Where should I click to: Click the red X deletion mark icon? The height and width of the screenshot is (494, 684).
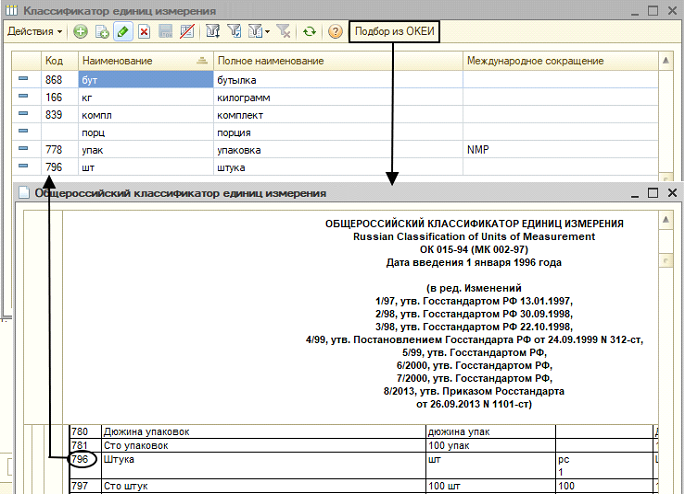[144, 32]
